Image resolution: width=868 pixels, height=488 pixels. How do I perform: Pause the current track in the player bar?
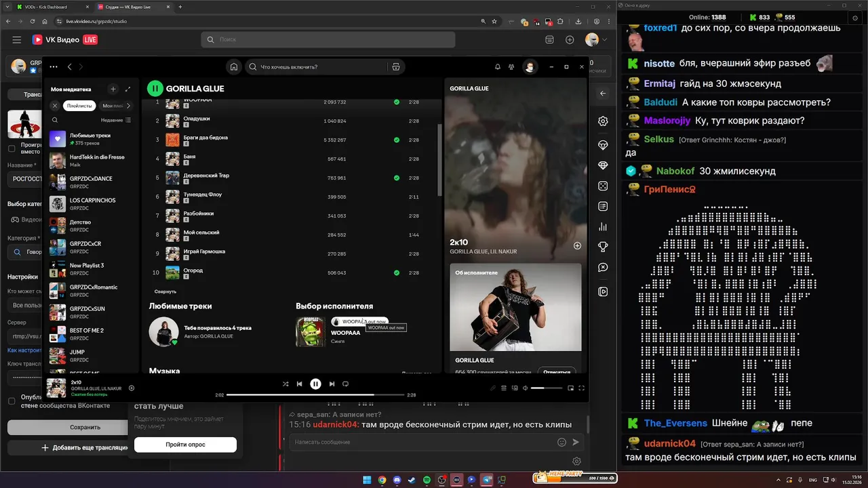coord(315,384)
